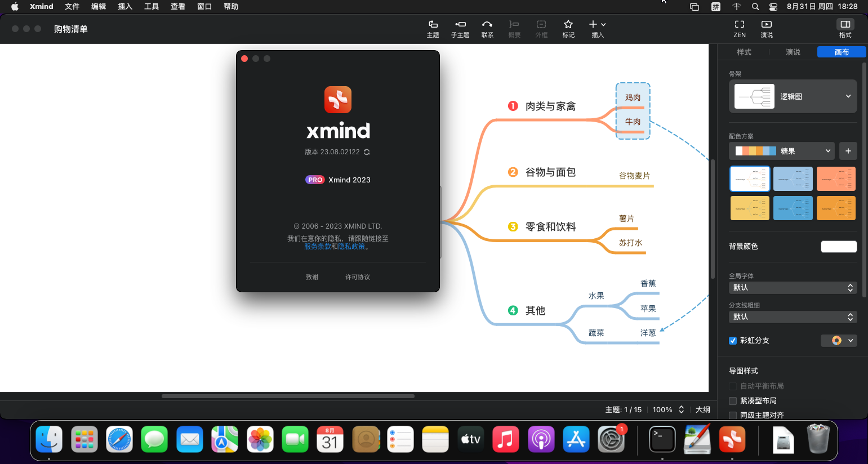Open the Marker (标记) star icon
Viewport: 868px width, 464px height.
[568, 24]
